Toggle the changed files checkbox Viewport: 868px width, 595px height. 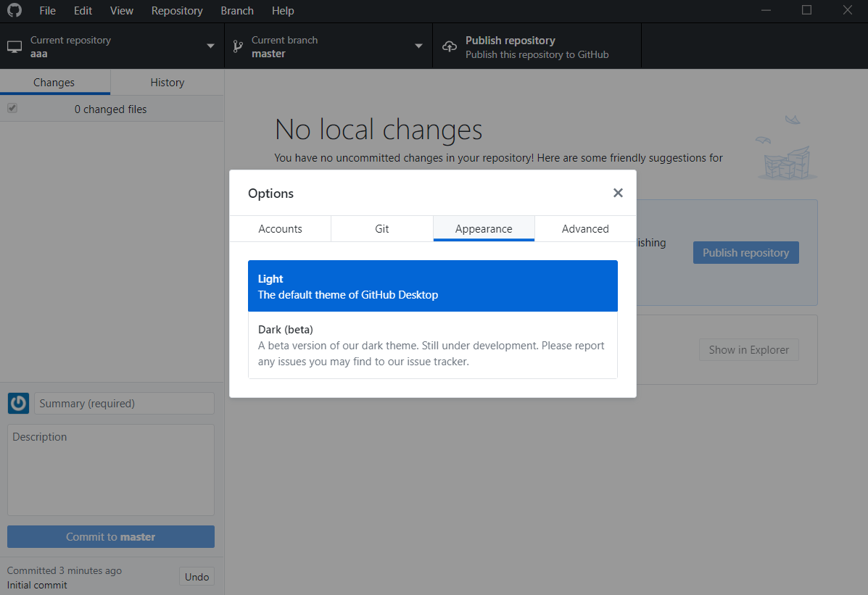point(12,109)
